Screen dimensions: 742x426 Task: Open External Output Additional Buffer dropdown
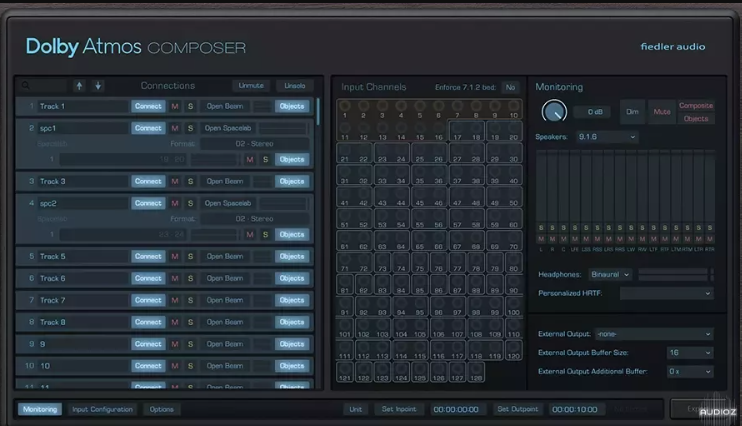pos(689,372)
